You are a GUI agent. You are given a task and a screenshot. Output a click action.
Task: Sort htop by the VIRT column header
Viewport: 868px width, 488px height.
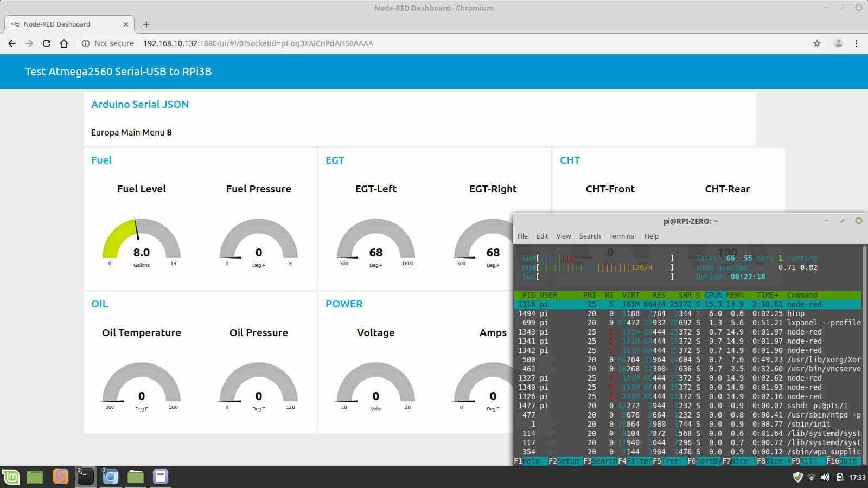pyautogui.click(x=630, y=295)
